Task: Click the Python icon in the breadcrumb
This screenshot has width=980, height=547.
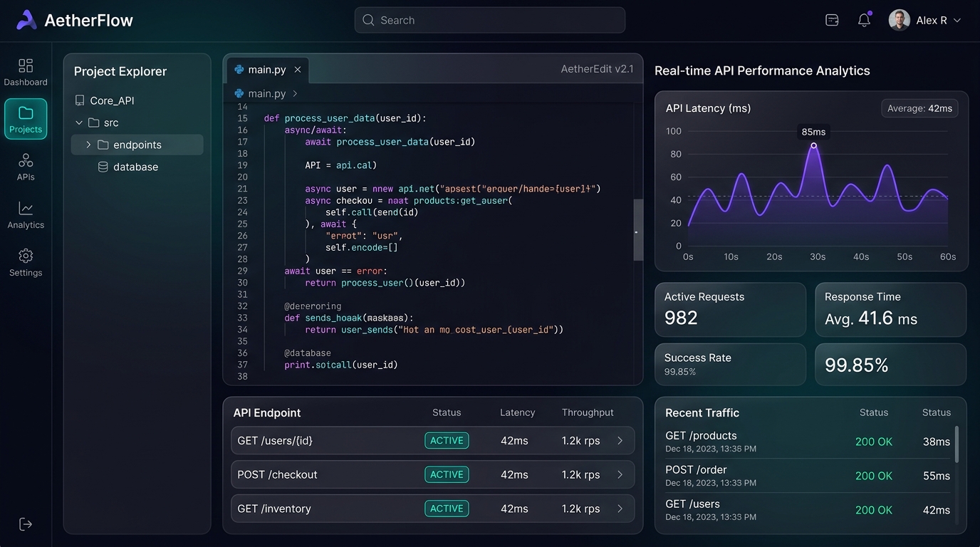Action: click(239, 93)
